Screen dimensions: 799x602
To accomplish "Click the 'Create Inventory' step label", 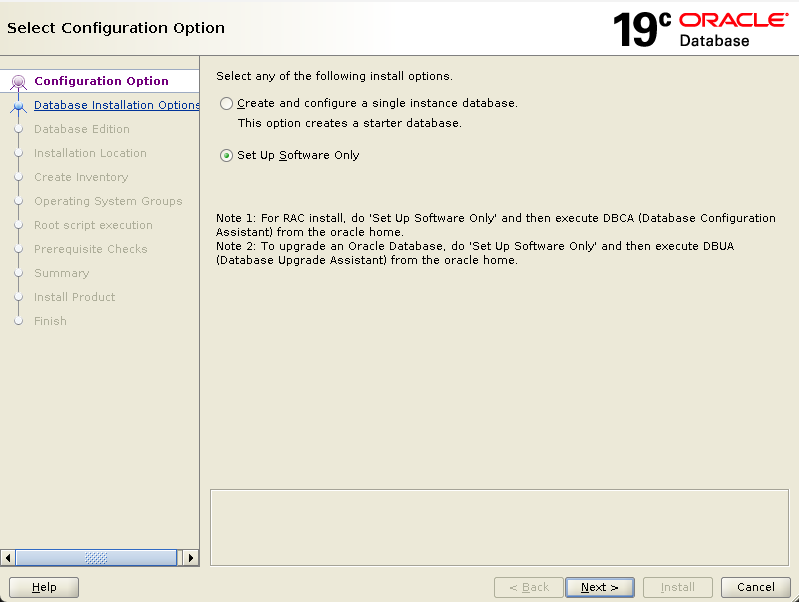I will click(81, 177).
